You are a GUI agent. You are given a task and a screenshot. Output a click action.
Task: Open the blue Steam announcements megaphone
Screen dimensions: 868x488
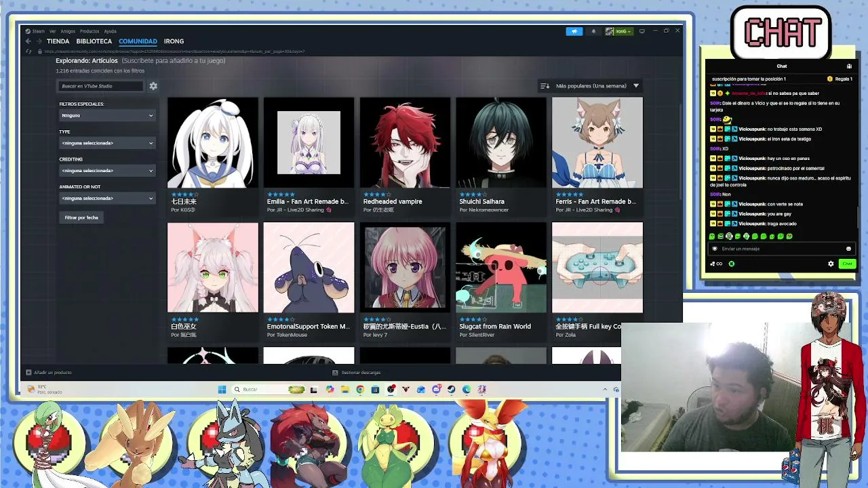click(x=574, y=31)
